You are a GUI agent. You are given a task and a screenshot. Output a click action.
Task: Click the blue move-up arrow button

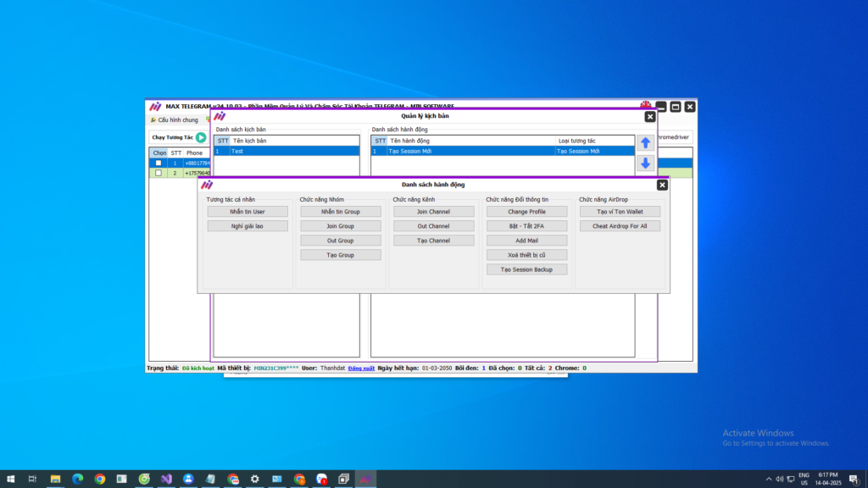(645, 143)
